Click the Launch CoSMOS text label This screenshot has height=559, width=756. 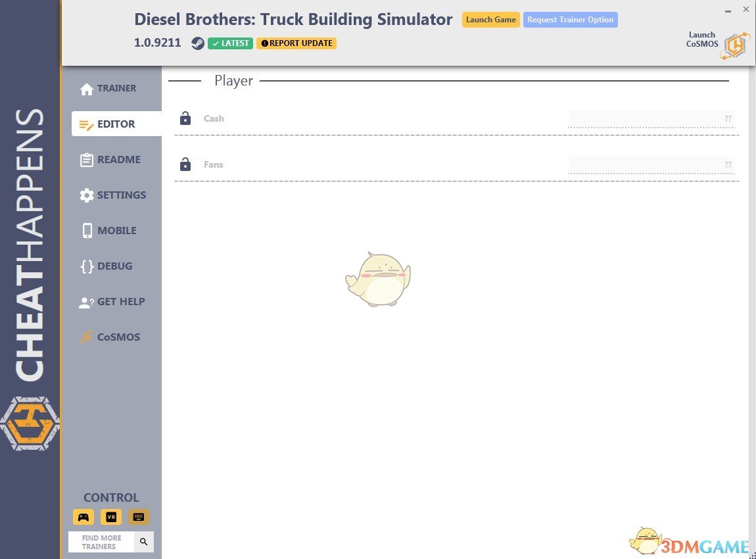(702, 39)
